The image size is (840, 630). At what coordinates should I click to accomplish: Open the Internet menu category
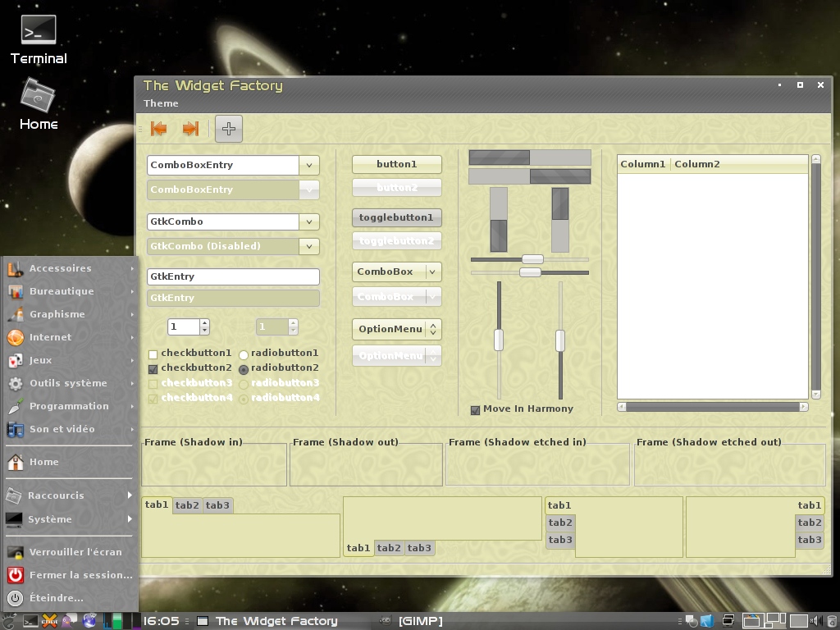coord(70,337)
